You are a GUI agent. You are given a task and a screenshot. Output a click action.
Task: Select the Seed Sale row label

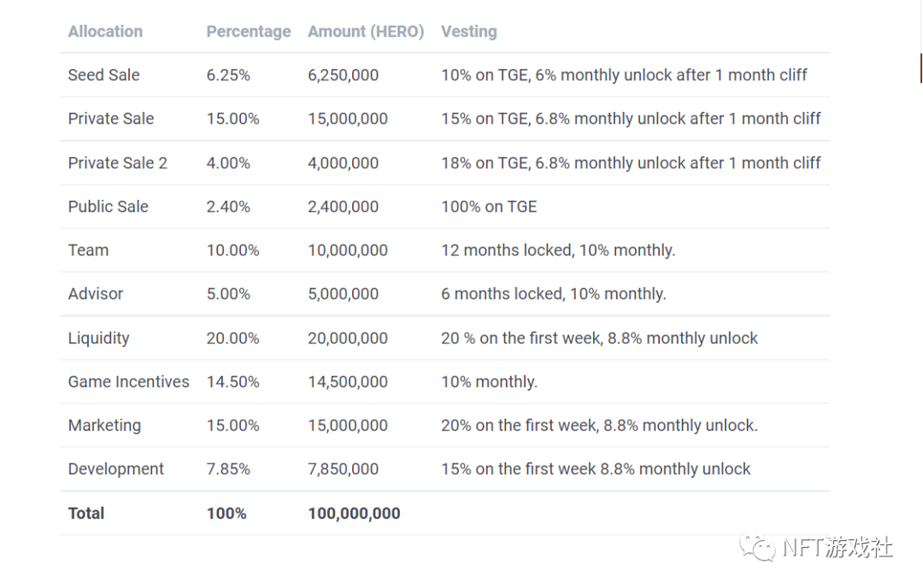pos(103,75)
